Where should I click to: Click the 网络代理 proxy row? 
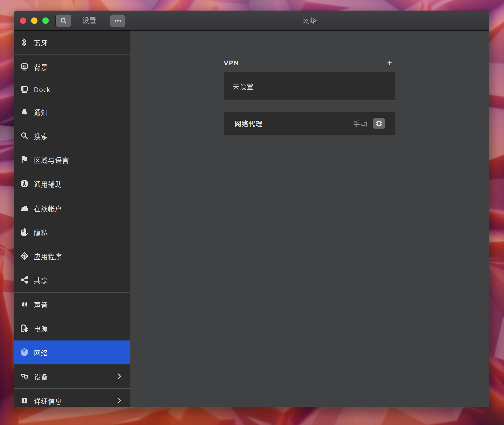pyautogui.click(x=284, y=124)
